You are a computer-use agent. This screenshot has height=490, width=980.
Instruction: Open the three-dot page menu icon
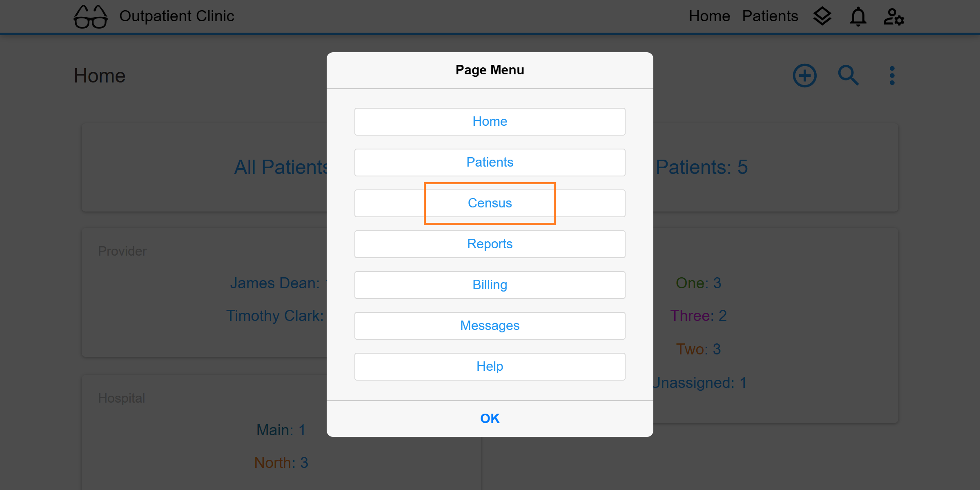coord(892,76)
